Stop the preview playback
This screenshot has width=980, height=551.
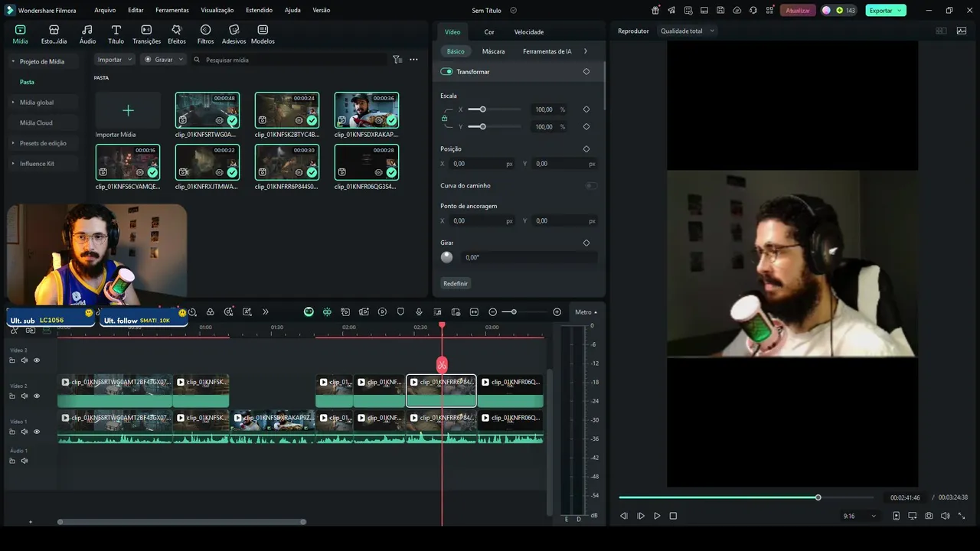[x=673, y=516]
